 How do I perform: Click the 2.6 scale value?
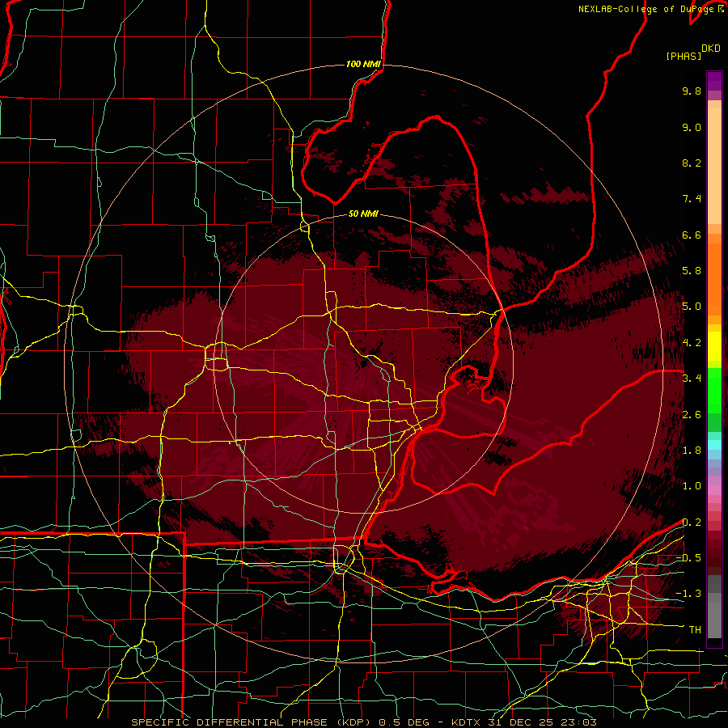point(692,415)
